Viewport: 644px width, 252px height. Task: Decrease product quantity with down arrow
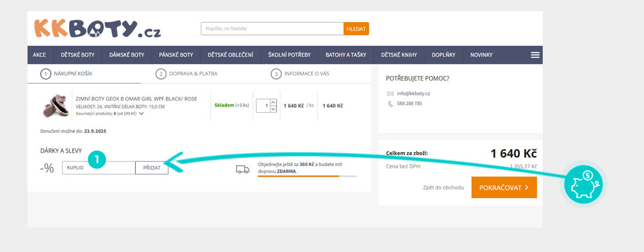tap(273, 109)
